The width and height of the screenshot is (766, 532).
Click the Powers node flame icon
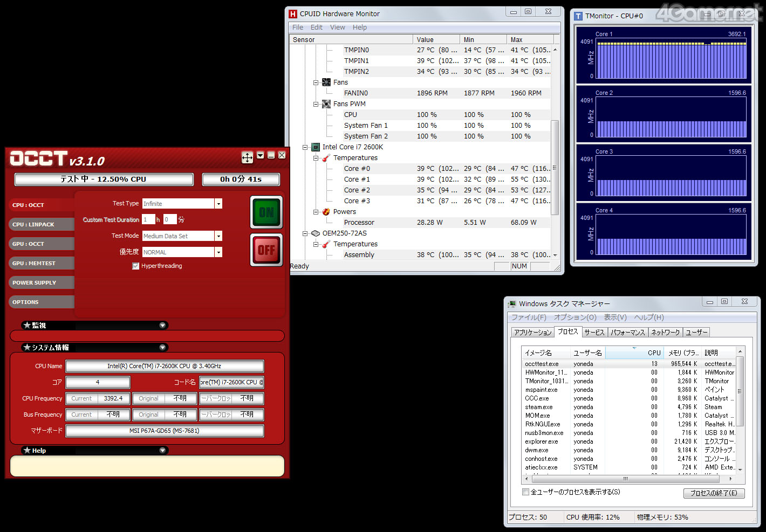coord(326,212)
